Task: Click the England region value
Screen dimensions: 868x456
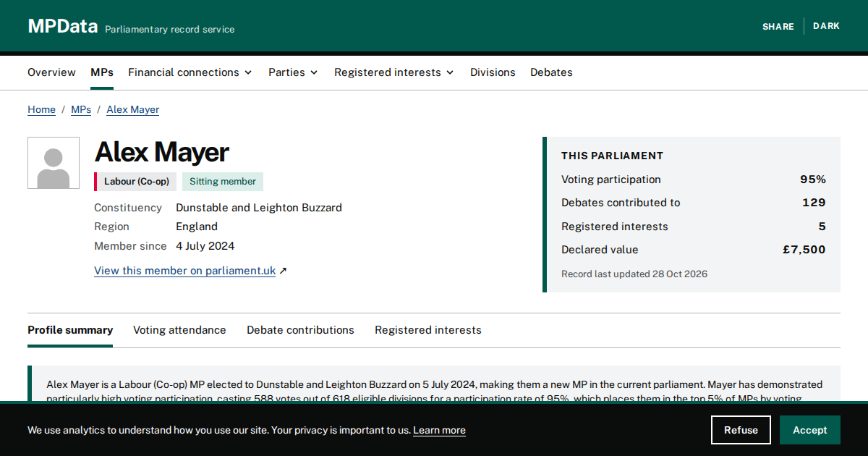Action: (x=197, y=227)
